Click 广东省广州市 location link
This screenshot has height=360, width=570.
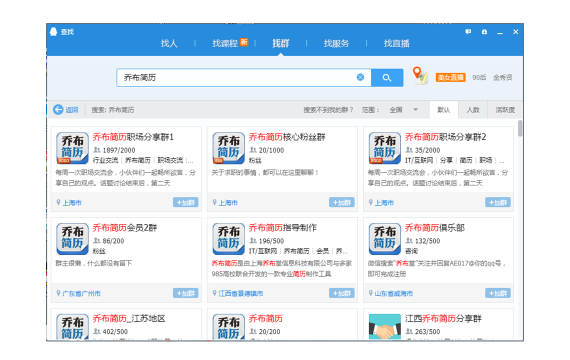pos(81,293)
